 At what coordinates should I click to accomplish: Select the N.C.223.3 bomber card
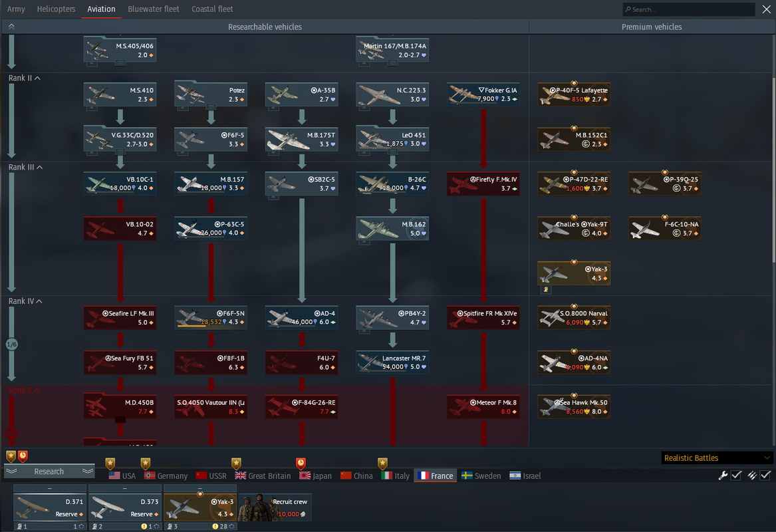392,94
